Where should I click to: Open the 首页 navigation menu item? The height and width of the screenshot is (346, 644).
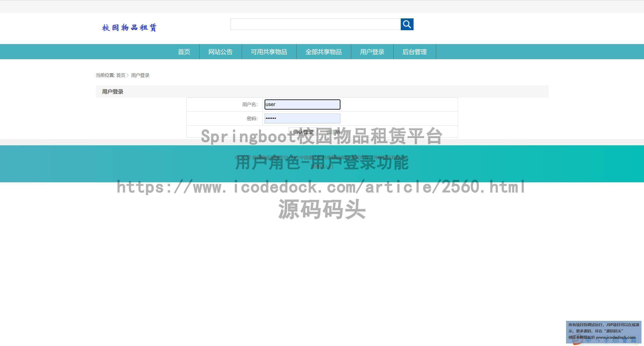coord(184,52)
